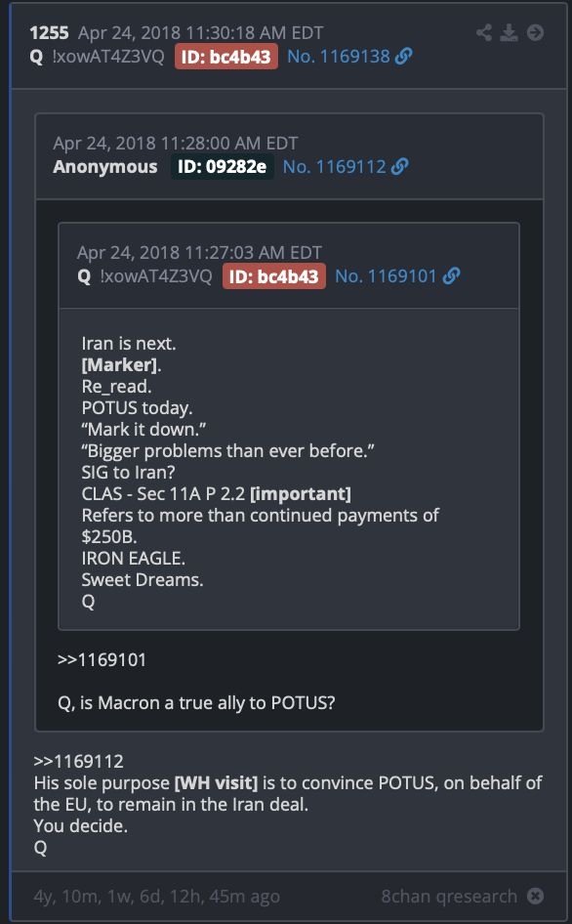The height and width of the screenshot is (924, 572).
Task: Click the red ID: bc4b43 badge in top header
Action: [x=226, y=58]
